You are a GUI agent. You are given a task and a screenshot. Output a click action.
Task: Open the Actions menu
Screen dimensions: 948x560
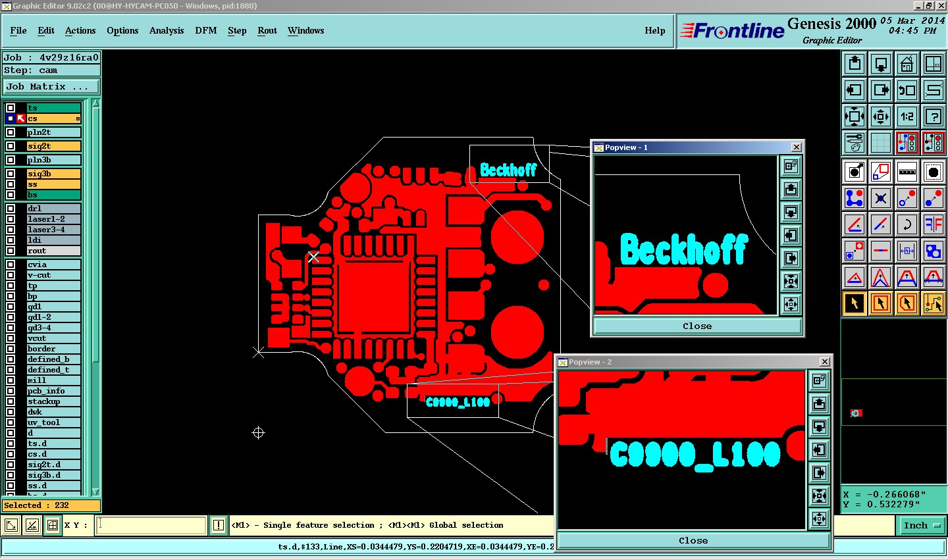80,30
